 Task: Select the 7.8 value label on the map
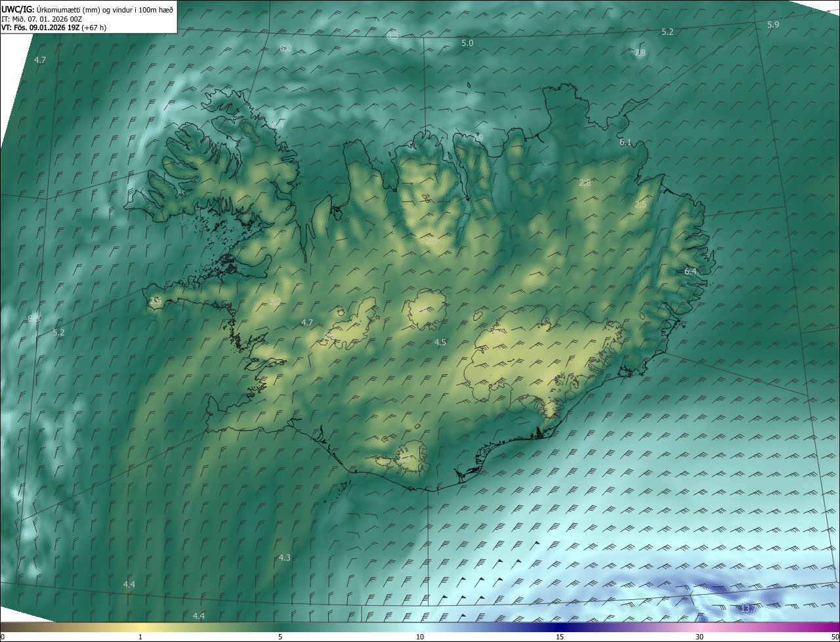point(640,53)
